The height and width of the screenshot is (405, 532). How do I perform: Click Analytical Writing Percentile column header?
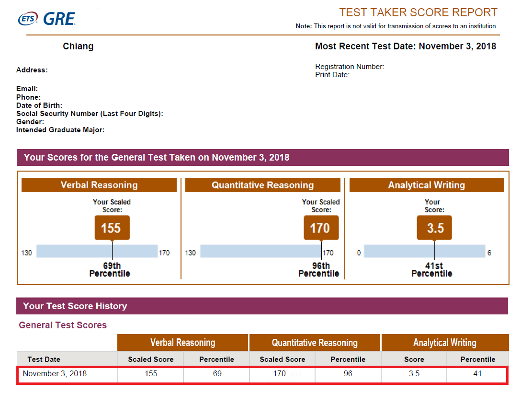pos(478,359)
